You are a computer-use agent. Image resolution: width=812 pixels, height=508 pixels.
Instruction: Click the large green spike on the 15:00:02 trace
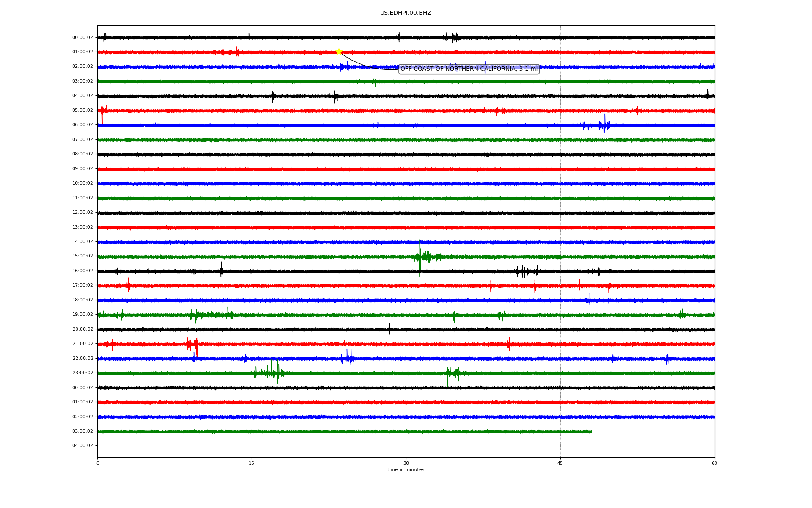point(420,257)
